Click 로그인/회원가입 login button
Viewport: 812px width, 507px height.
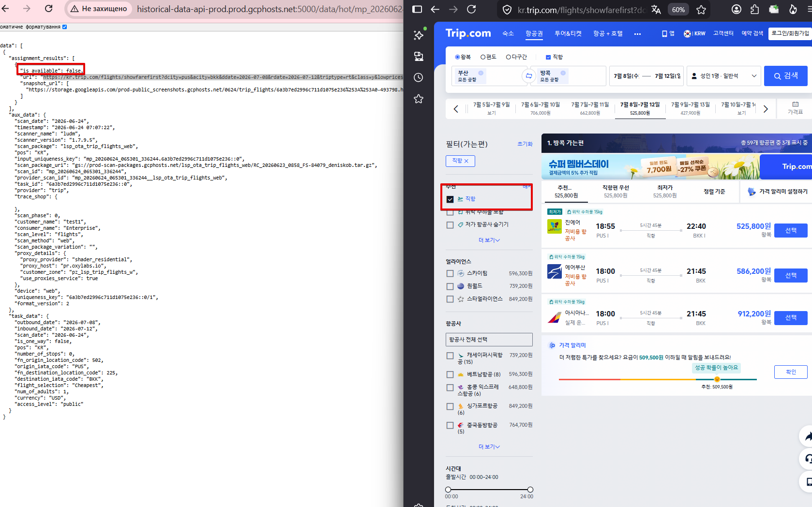click(x=790, y=33)
